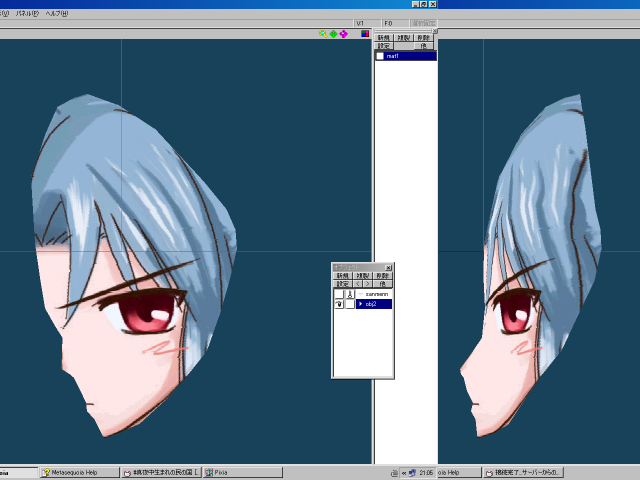Click 新規 in the material panel

[x=384, y=38]
